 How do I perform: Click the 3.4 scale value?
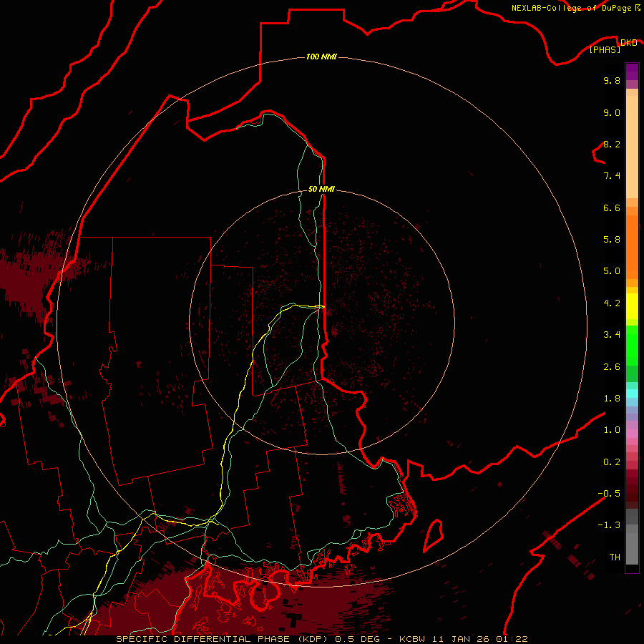tap(612, 334)
